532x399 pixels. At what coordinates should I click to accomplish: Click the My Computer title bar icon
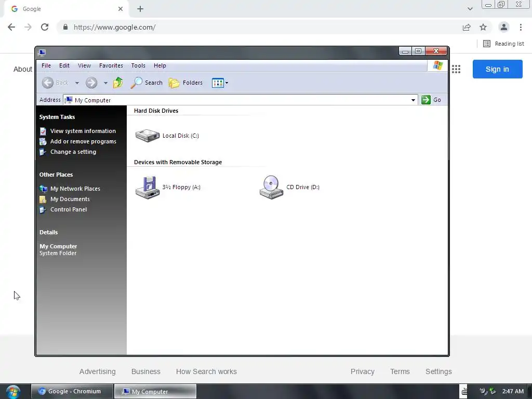pos(42,52)
